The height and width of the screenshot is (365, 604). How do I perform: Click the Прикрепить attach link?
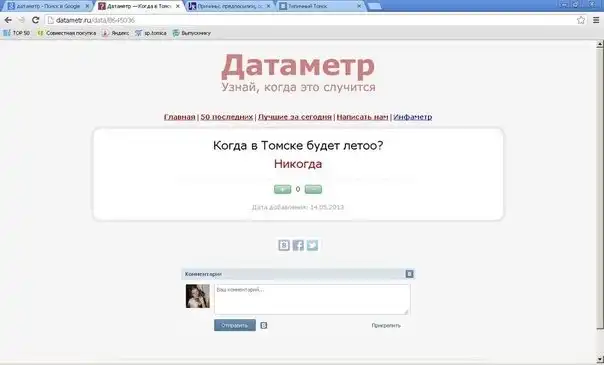(386, 325)
